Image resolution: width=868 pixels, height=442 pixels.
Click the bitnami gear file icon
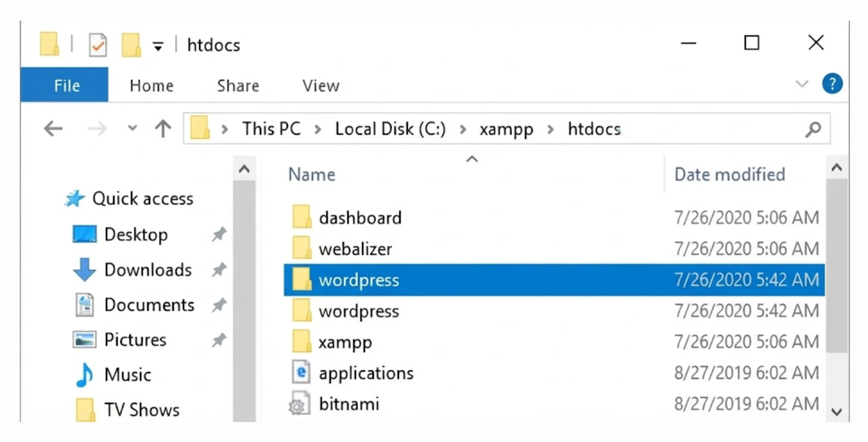pyautogui.click(x=299, y=403)
